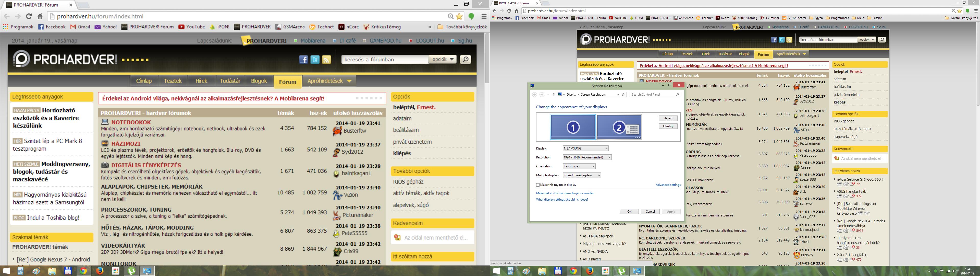
Task: Click the forum search magnifier button on left page
Action: tap(465, 60)
